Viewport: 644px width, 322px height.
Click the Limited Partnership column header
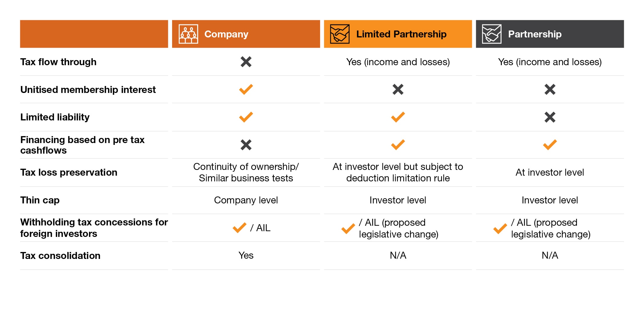[401, 34]
